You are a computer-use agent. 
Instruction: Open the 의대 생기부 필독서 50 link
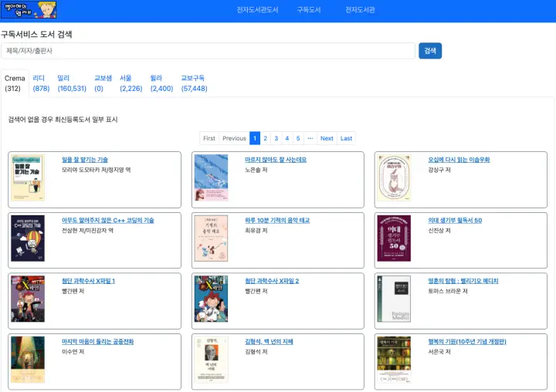click(x=455, y=221)
